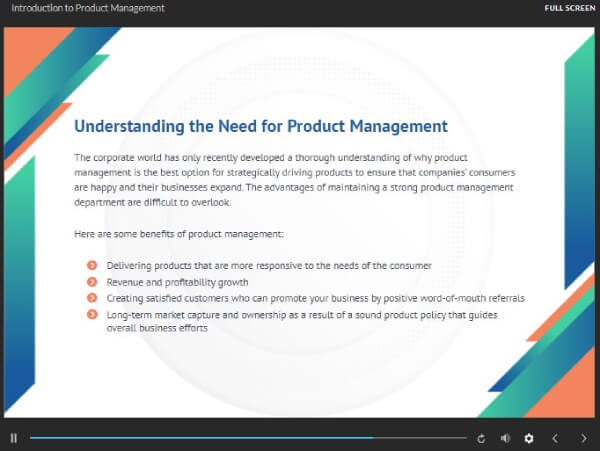Open the player settings gear
This screenshot has height=451, width=600.
click(529, 438)
